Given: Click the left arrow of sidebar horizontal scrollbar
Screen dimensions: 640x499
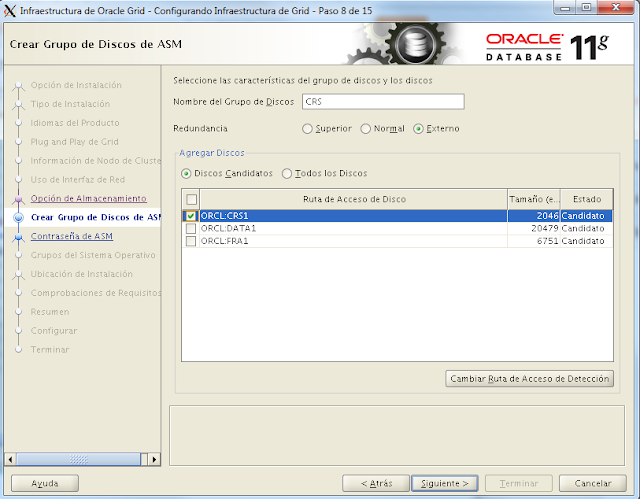Looking at the screenshot, I should [10, 459].
